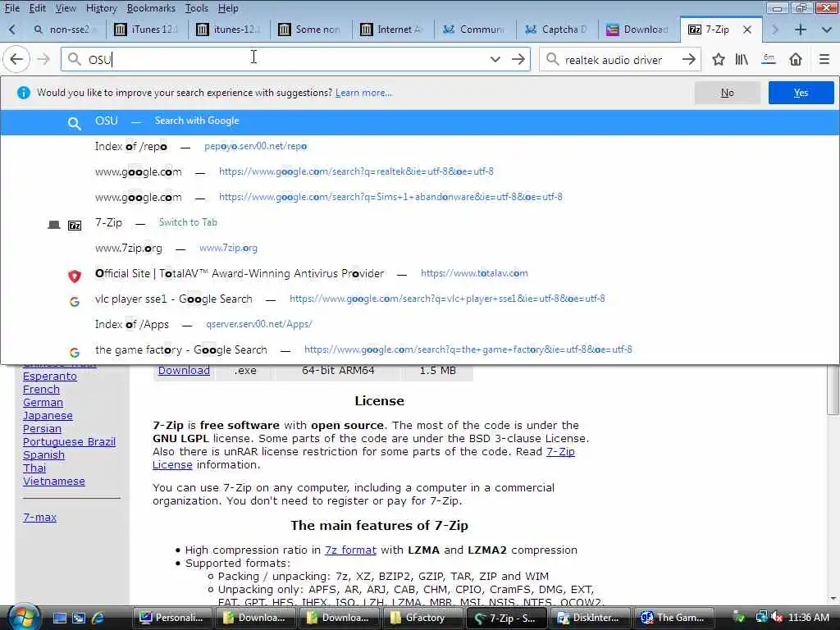Image resolution: width=840 pixels, height=630 pixels.
Task: Click the forward navigation arrow
Action: pos(43,59)
